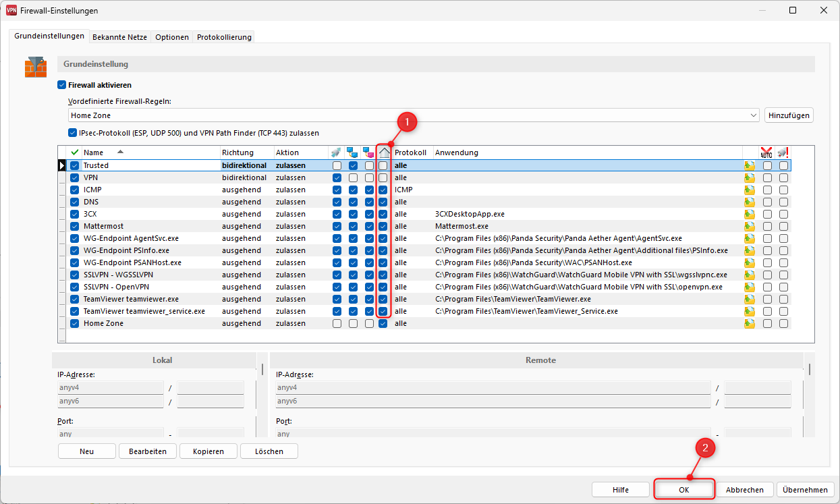Click the plug with exclamation mark column icon
This screenshot has width=840, height=504.
(x=783, y=152)
